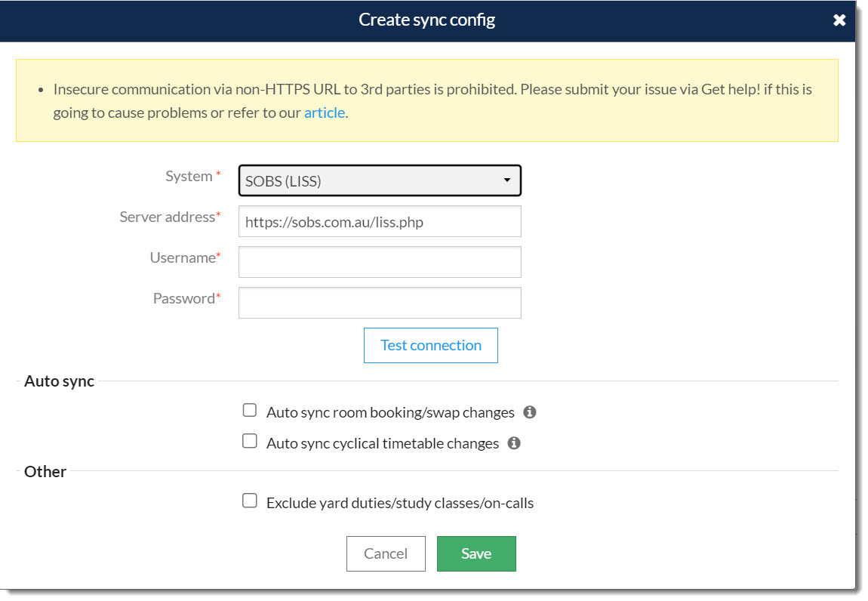Screen dimensions: 868x601
Task: Select the Password input field
Action: pos(379,303)
